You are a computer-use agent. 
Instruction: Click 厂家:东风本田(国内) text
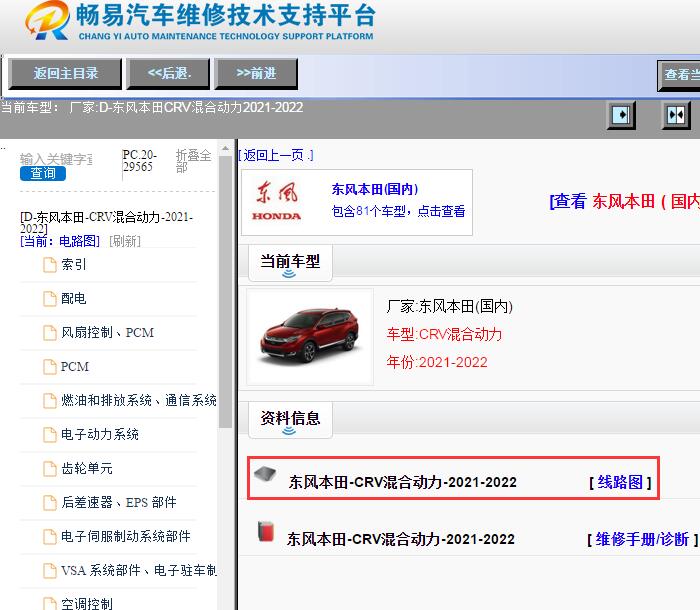450,307
